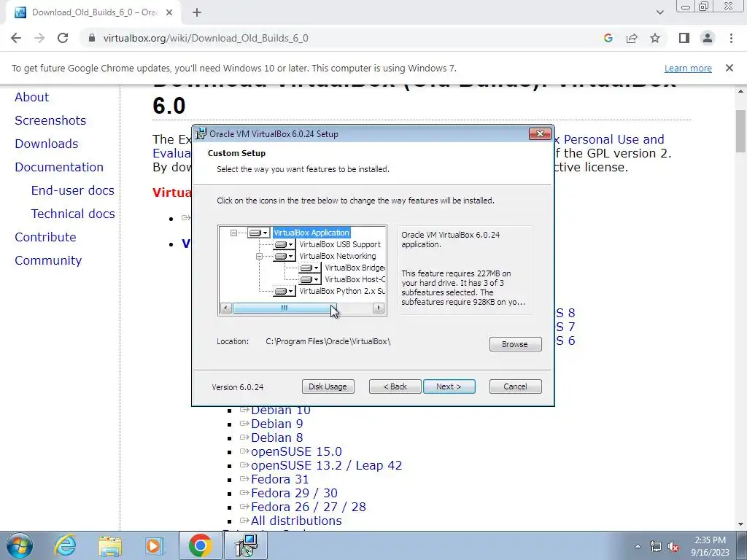The height and width of the screenshot is (560, 747).
Task: Launch Internet Explorer from the taskbar
Action: pyautogui.click(x=65, y=545)
